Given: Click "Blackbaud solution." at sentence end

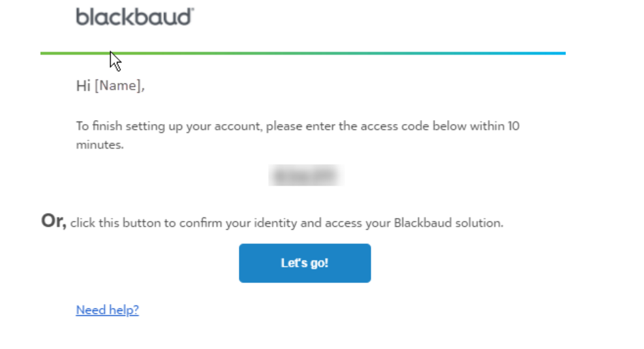Looking at the screenshot, I should (x=449, y=223).
